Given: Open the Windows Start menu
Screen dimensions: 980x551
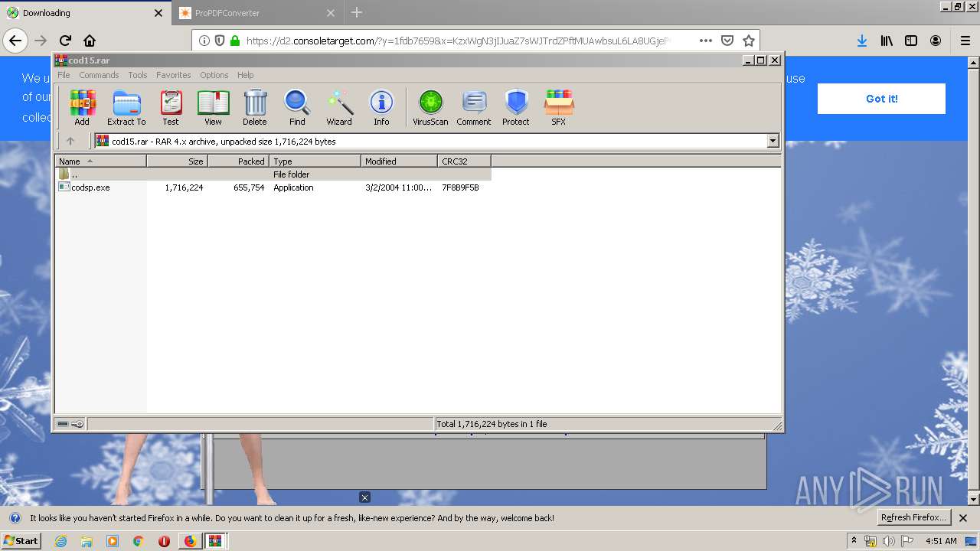Looking at the screenshot, I should click(x=21, y=540).
